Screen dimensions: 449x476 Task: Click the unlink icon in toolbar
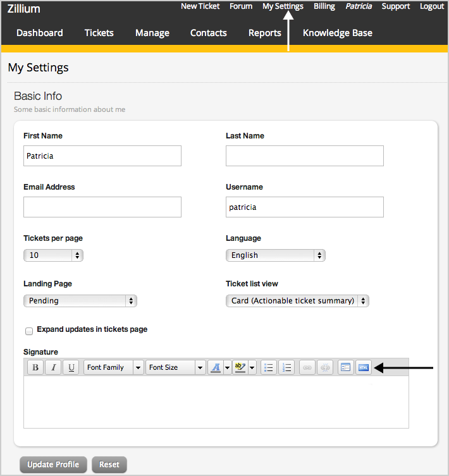pyautogui.click(x=325, y=367)
